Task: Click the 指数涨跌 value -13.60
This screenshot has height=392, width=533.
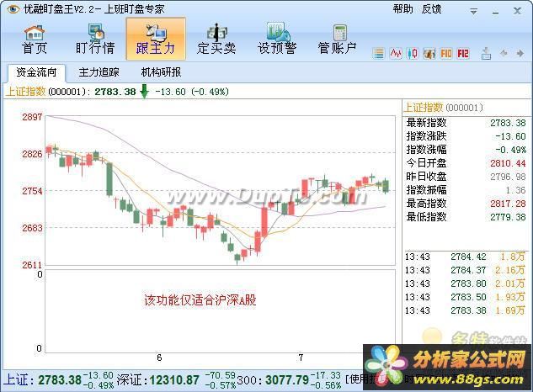Action: click(510, 136)
